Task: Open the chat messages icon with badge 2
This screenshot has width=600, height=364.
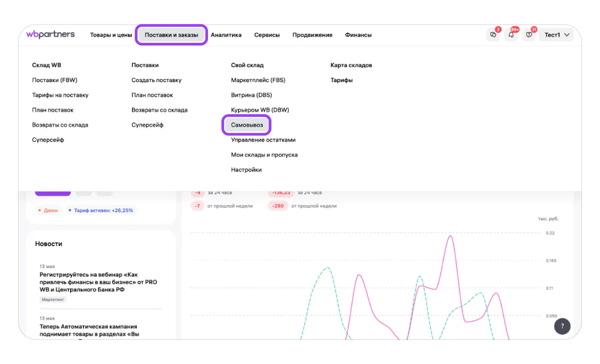Action: (x=493, y=35)
